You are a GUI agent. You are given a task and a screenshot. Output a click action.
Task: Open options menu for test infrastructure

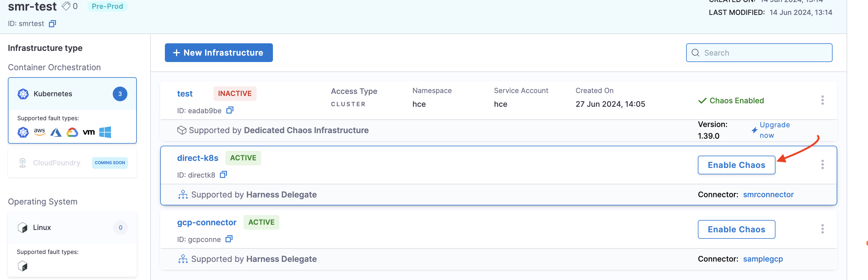pos(822,100)
